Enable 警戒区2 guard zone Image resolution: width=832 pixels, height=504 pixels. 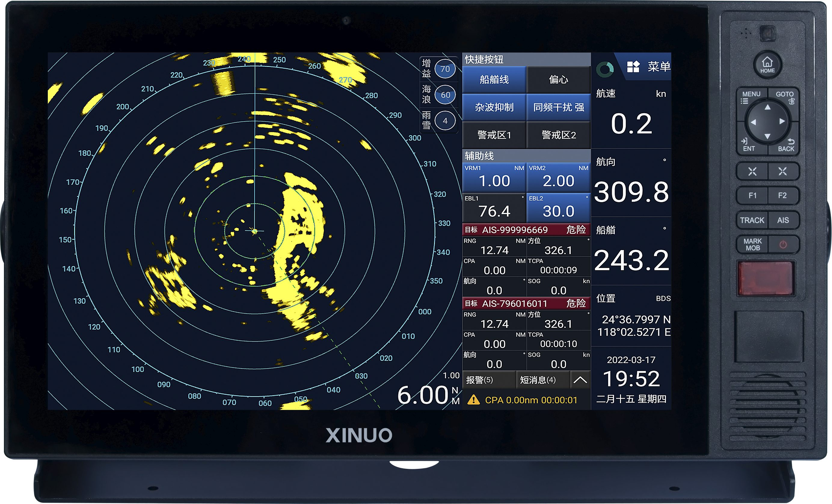tap(558, 135)
